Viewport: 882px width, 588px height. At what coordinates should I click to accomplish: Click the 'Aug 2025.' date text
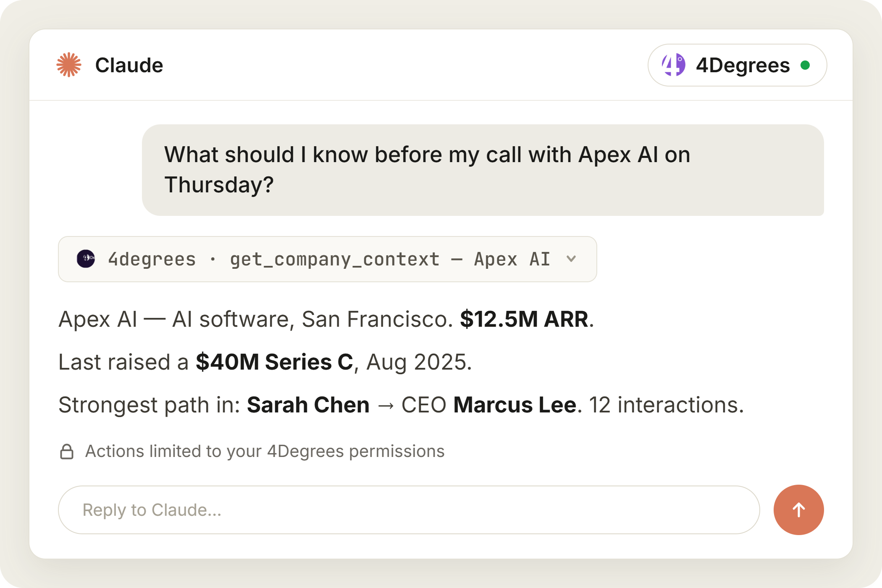[x=419, y=362]
